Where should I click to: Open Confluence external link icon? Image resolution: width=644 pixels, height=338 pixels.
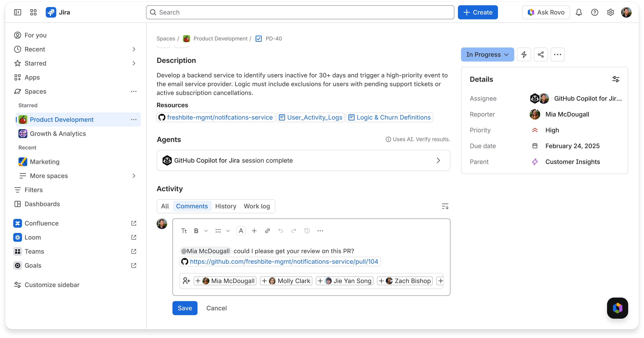point(134,223)
